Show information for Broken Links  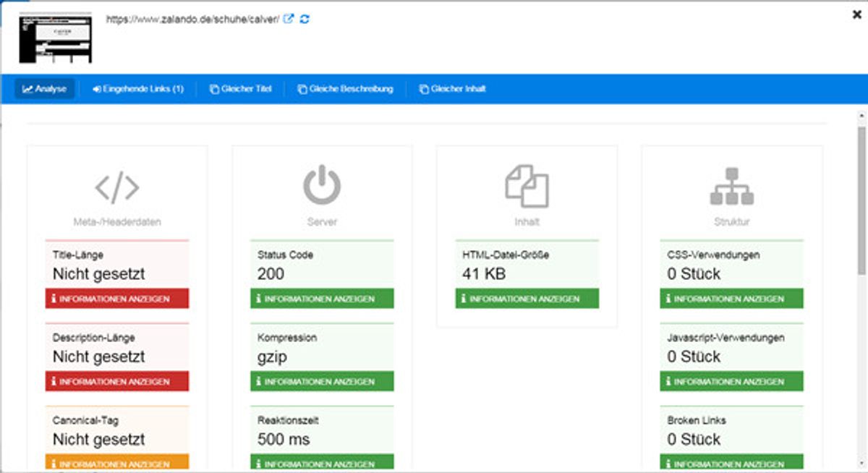tap(732, 463)
